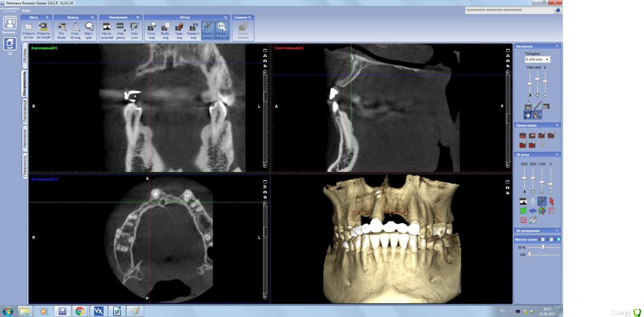Click the 3Д module button in sidebar
The width and height of the screenshot is (644, 317).
(10, 45)
